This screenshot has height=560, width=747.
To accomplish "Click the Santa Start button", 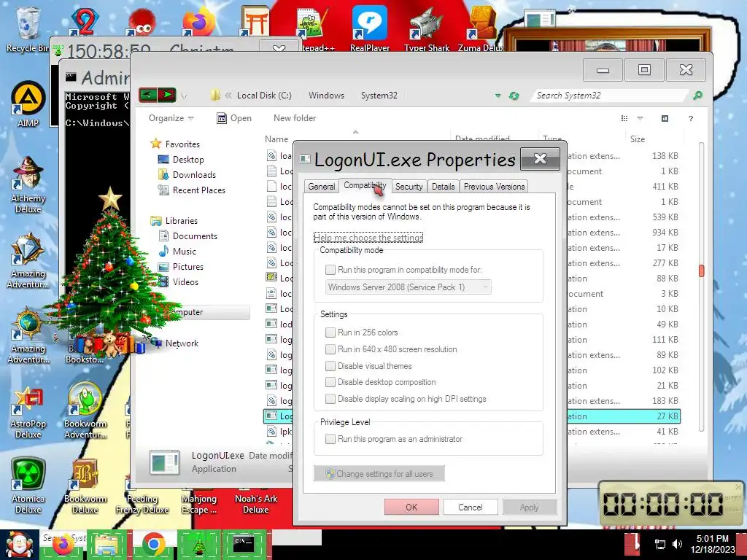I will pyautogui.click(x=19, y=545).
